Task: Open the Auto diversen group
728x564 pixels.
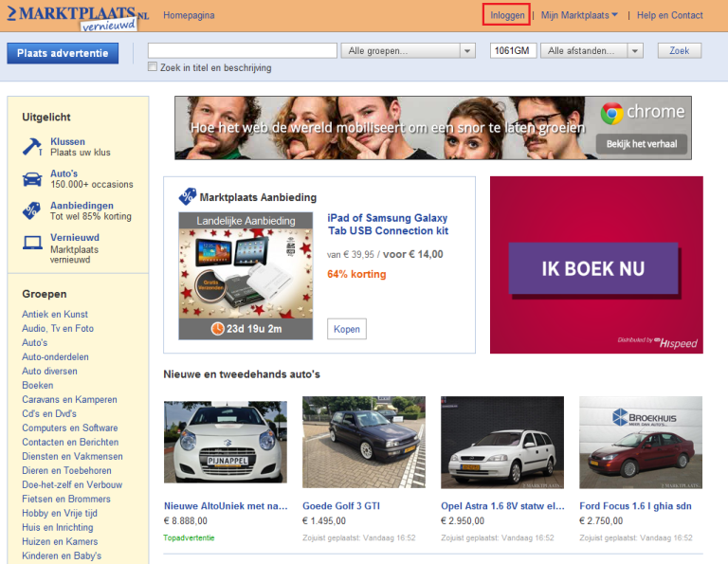Action: 49,372
